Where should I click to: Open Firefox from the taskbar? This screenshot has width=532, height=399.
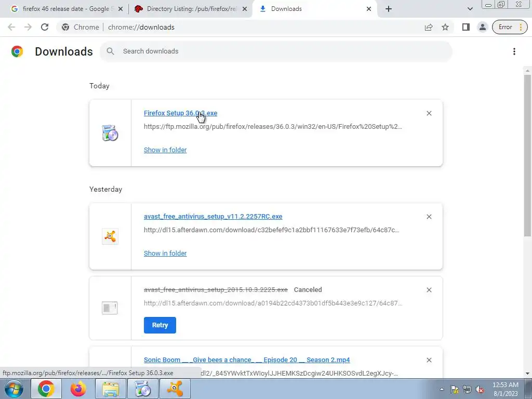point(78,389)
